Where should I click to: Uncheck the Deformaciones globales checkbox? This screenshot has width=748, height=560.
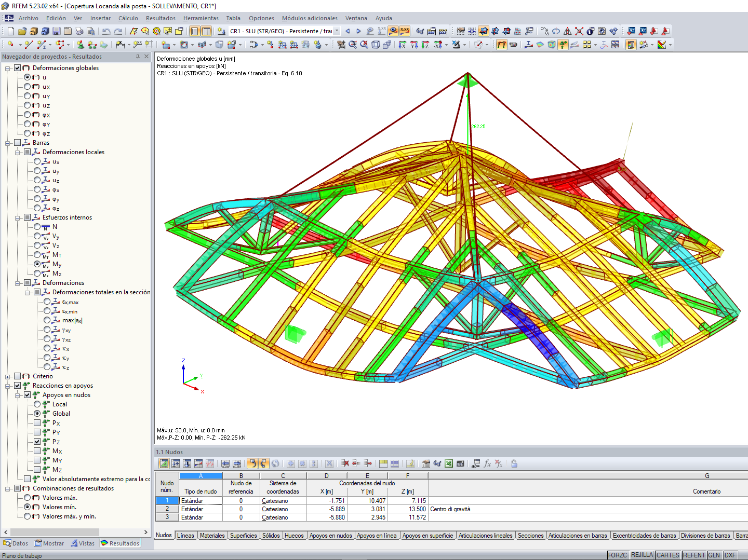pos(18,68)
